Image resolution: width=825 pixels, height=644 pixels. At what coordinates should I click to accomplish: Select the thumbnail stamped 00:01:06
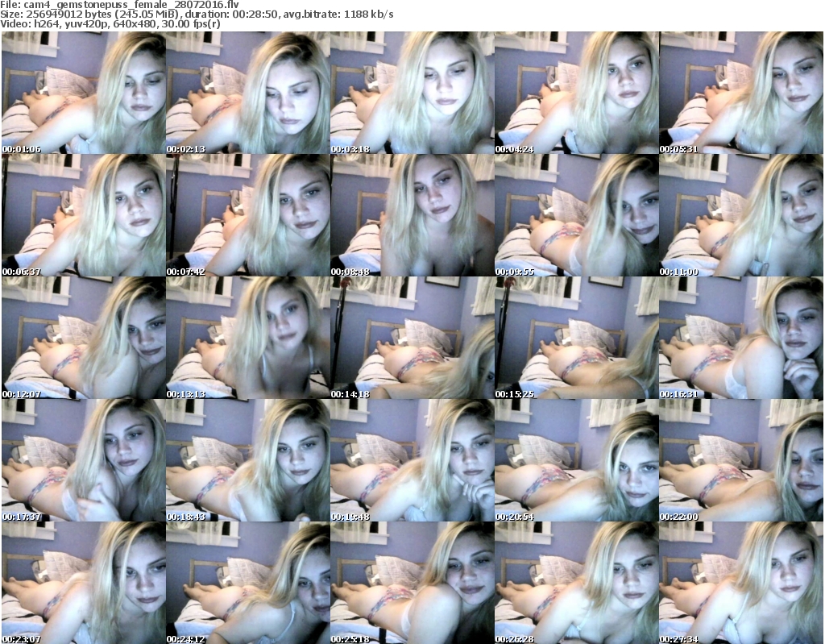[84, 93]
